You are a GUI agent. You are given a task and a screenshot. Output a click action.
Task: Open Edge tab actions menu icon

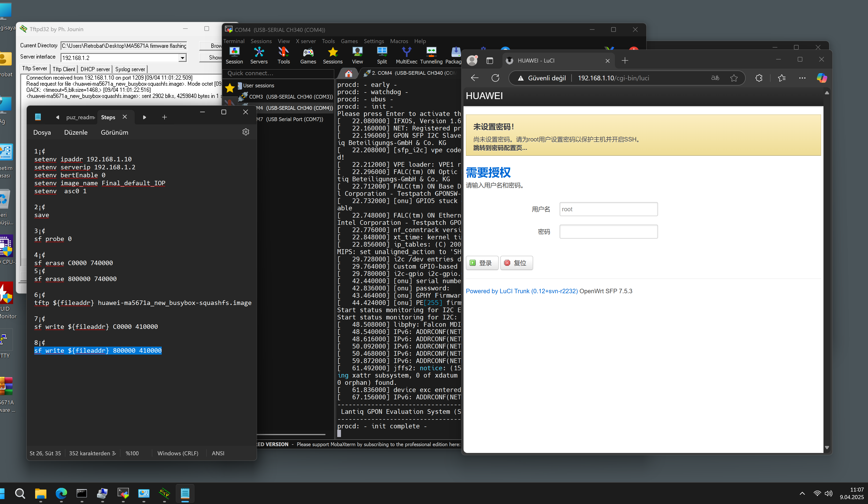490,61
